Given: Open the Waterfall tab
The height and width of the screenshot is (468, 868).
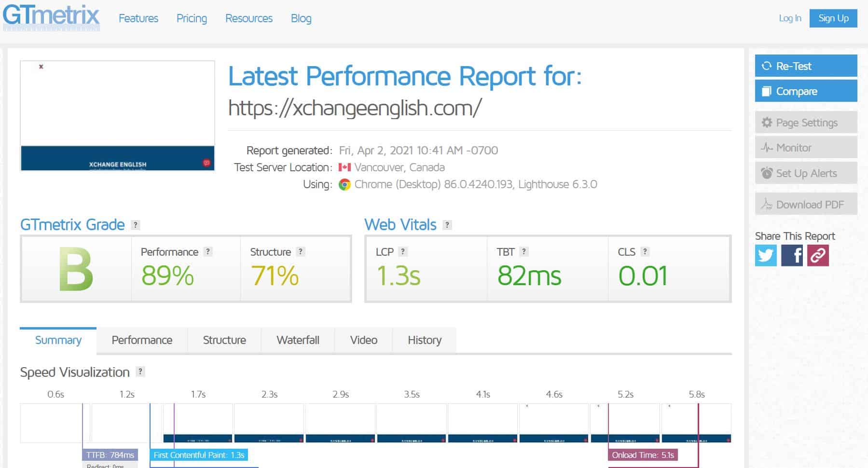Looking at the screenshot, I should (298, 340).
